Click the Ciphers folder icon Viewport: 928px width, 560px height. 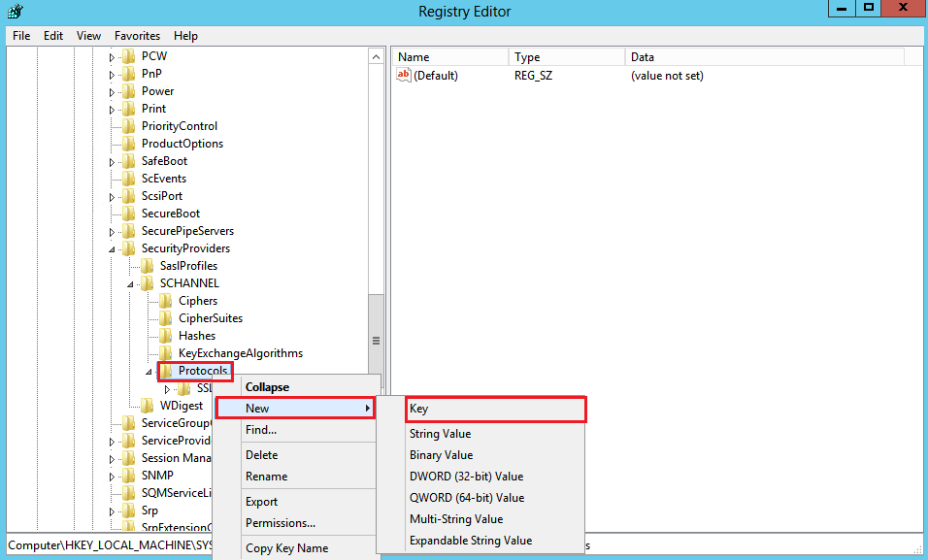[x=166, y=301]
